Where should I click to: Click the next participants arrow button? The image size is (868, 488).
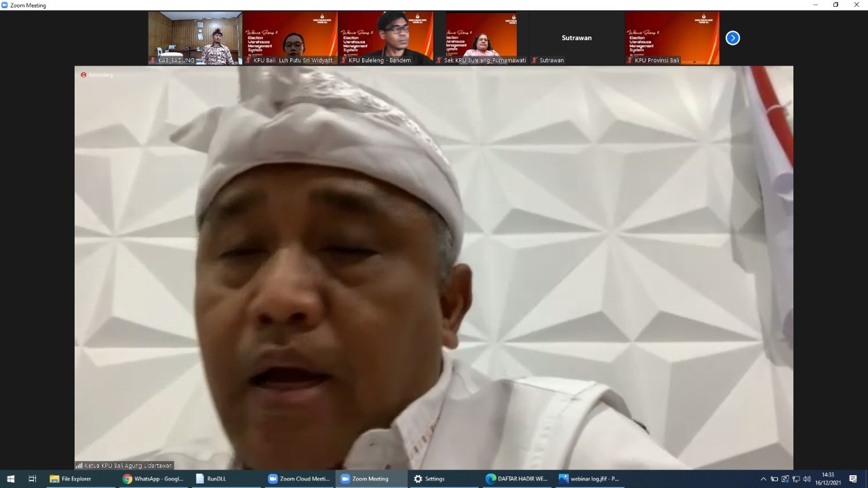732,38
